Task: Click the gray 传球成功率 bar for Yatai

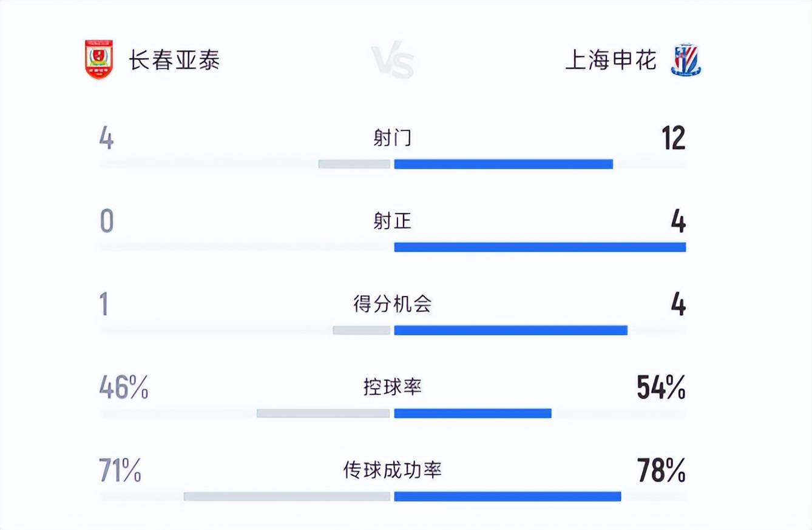Action: 286,497
